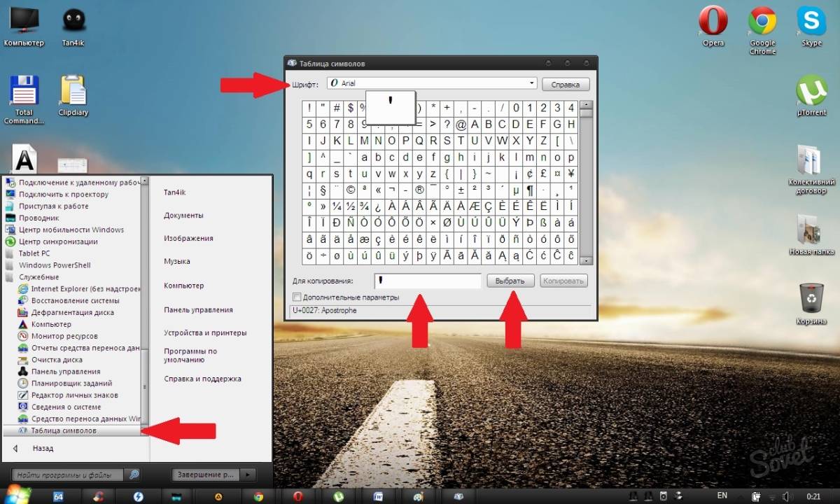Enable the Дополнительные параметры checkbox
The image size is (840, 504).
[297, 297]
